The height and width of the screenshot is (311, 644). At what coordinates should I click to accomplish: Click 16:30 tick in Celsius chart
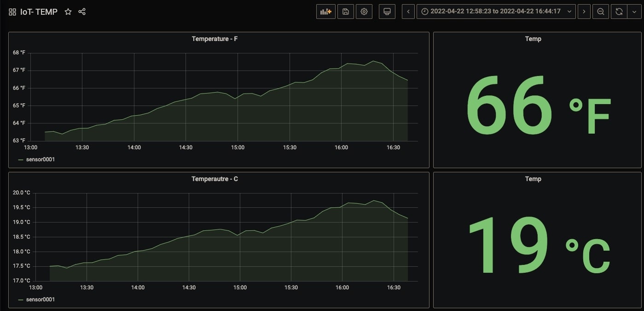pyautogui.click(x=393, y=288)
